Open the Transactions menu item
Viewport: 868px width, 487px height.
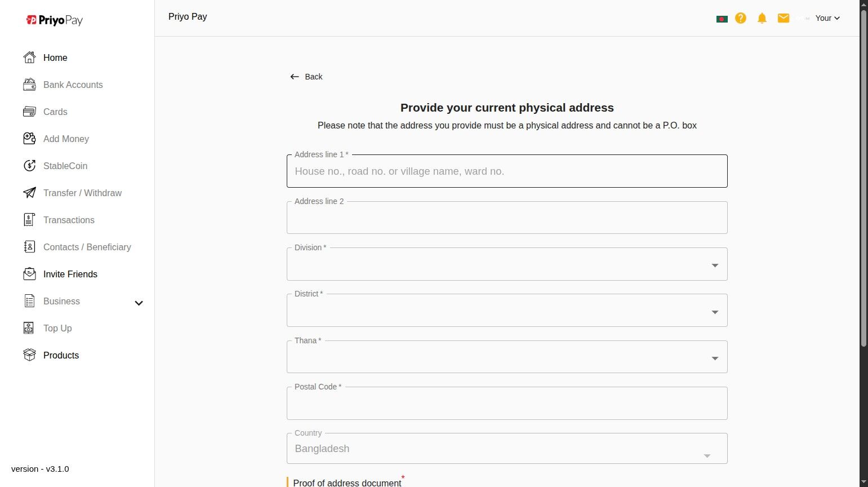point(69,220)
